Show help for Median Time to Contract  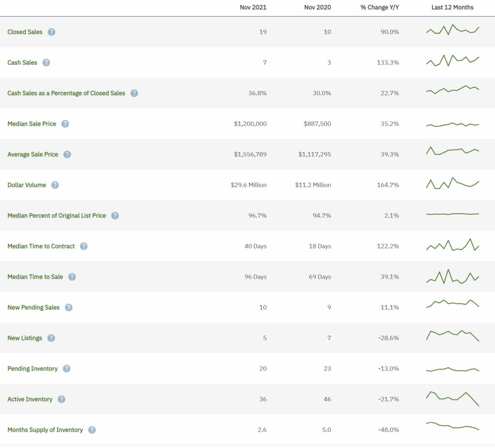84,246
